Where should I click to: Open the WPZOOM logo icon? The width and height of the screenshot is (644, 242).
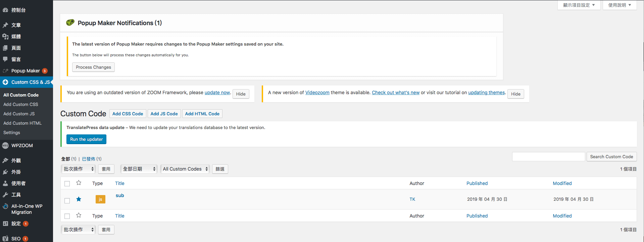[x=5, y=145]
